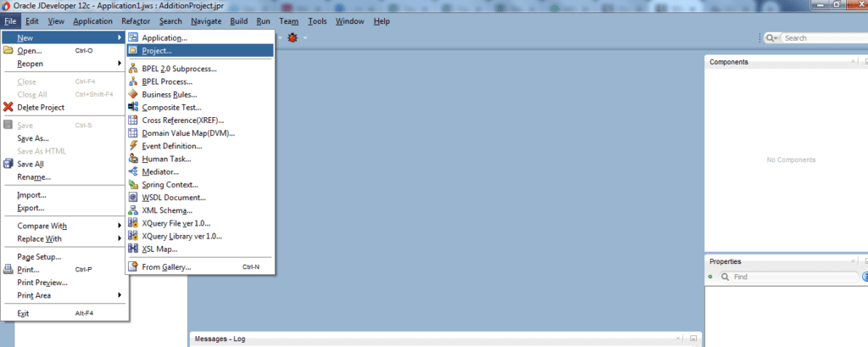
Task: Open the Build menu
Action: coord(239,21)
